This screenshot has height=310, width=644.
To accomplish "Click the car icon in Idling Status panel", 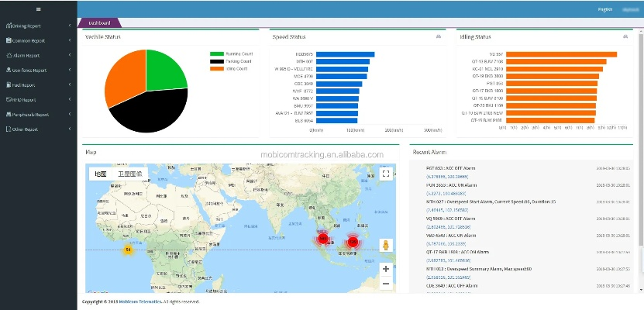I will pyautogui.click(x=625, y=36).
